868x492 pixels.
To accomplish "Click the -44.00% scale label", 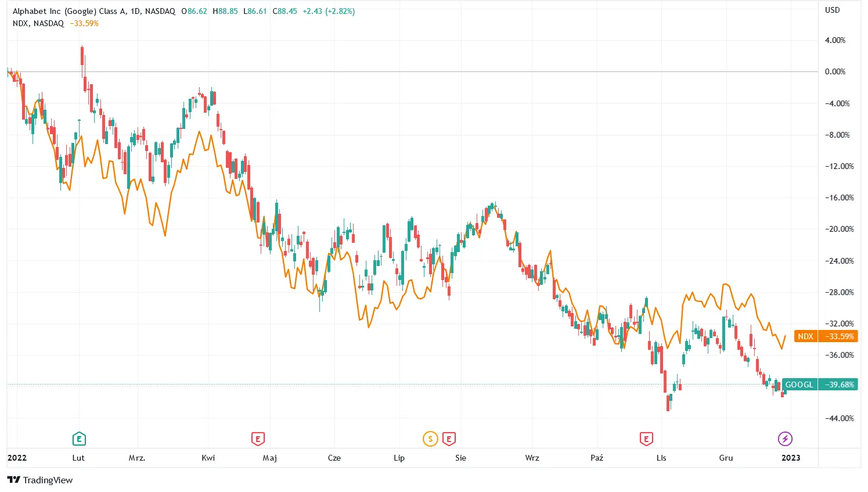I will click(840, 418).
